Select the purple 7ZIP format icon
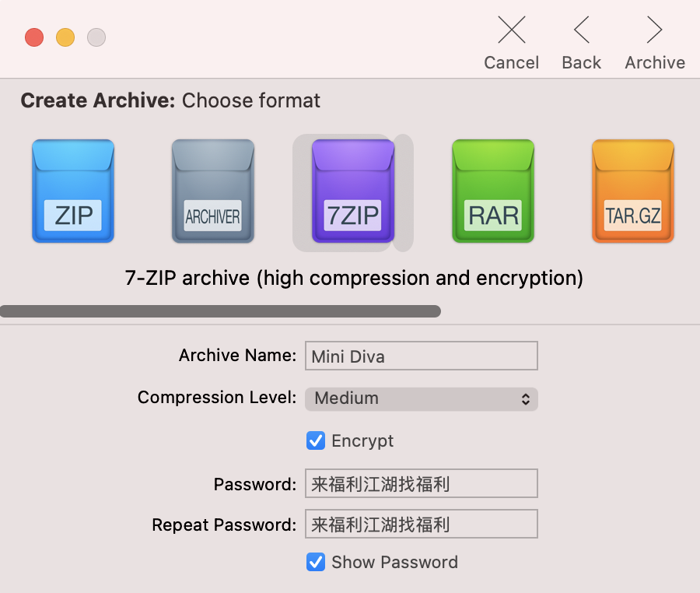This screenshot has height=593, width=700. [353, 191]
